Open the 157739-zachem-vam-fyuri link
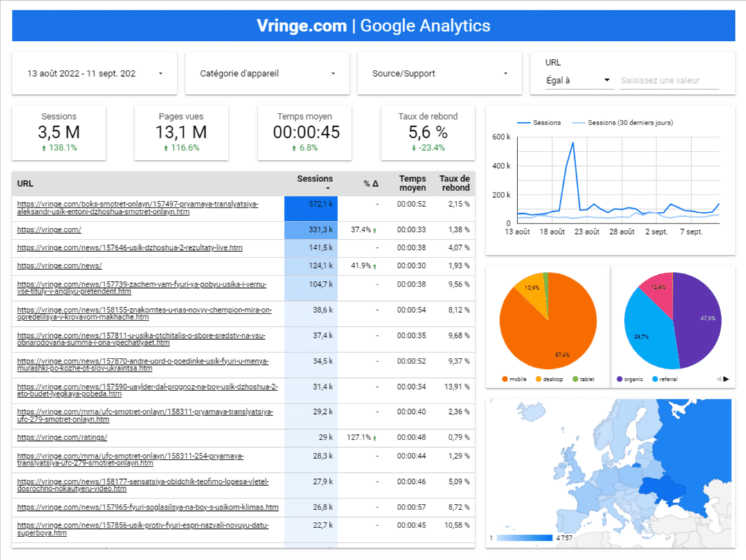 pyautogui.click(x=142, y=287)
